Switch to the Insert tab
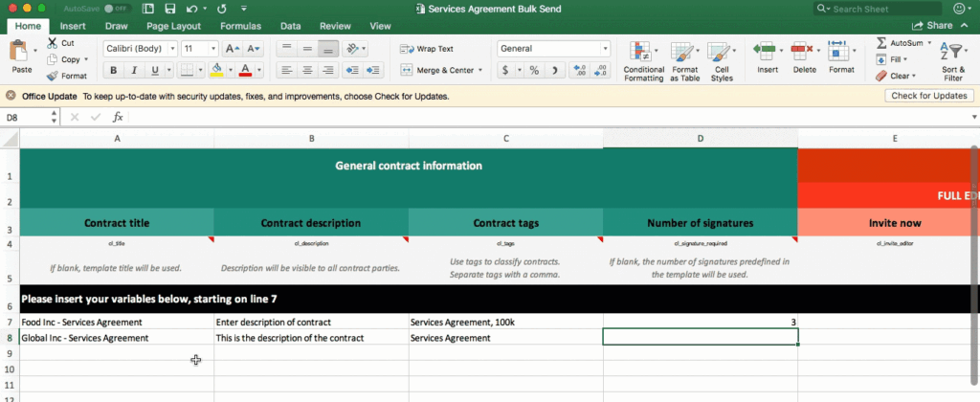The height and width of the screenshot is (402, 980). point(73,26)
